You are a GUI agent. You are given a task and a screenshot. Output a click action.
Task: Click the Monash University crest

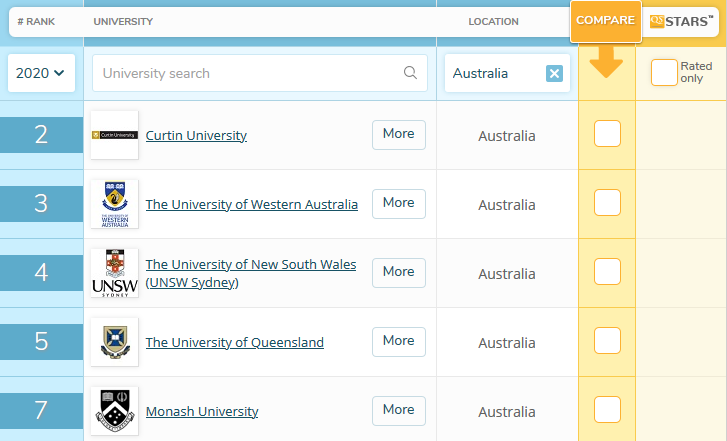[x=114, y=411]
